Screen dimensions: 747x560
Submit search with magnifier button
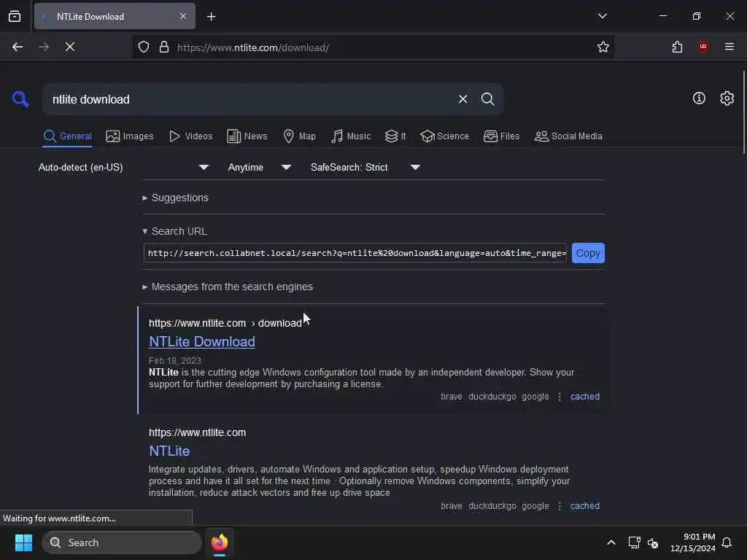pos(488,99)
